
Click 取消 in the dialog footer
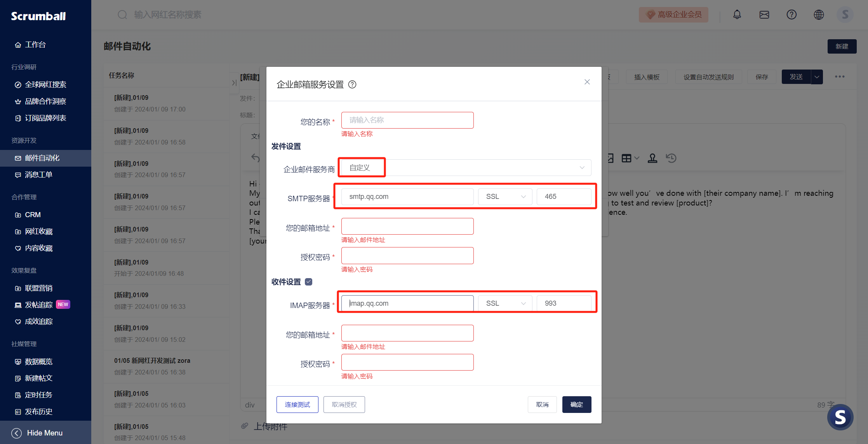[542, 405]
